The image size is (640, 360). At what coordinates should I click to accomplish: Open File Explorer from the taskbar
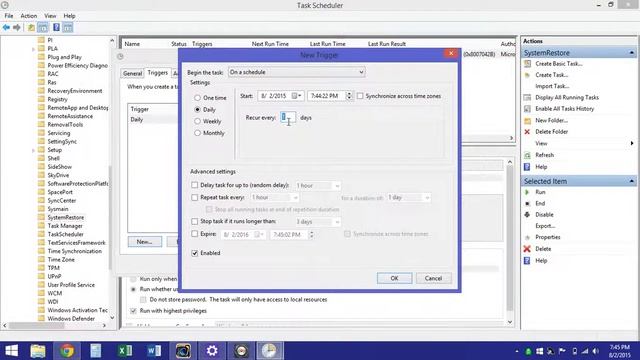(38, 351)
